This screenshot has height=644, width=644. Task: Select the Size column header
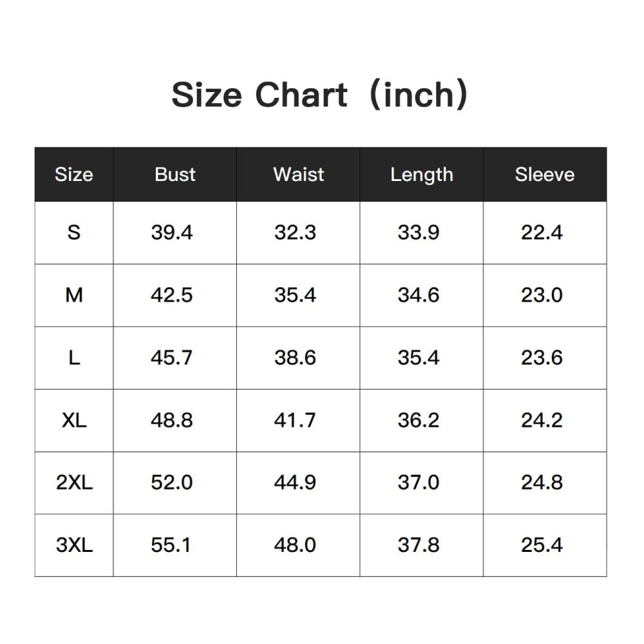pyautogui.click(x=74, y=175)
